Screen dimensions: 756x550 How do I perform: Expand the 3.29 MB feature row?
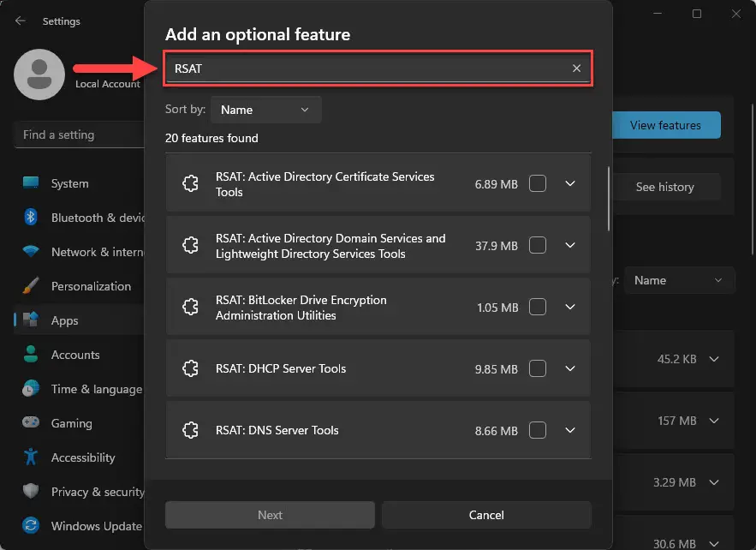[714, 482]
